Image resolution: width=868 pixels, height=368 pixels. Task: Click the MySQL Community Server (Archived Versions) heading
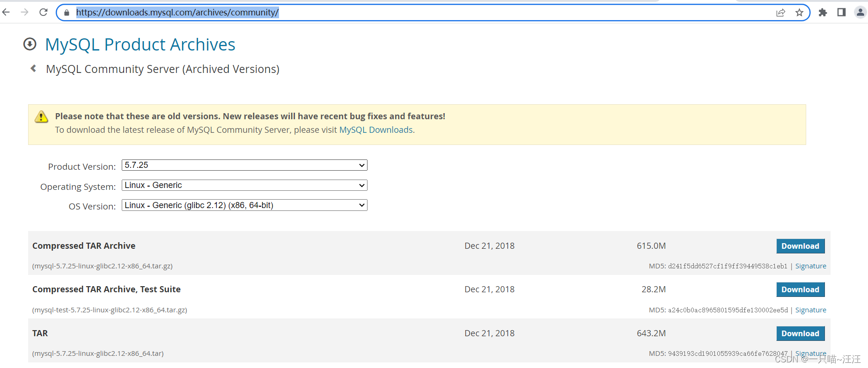click(x=162, y=69)
